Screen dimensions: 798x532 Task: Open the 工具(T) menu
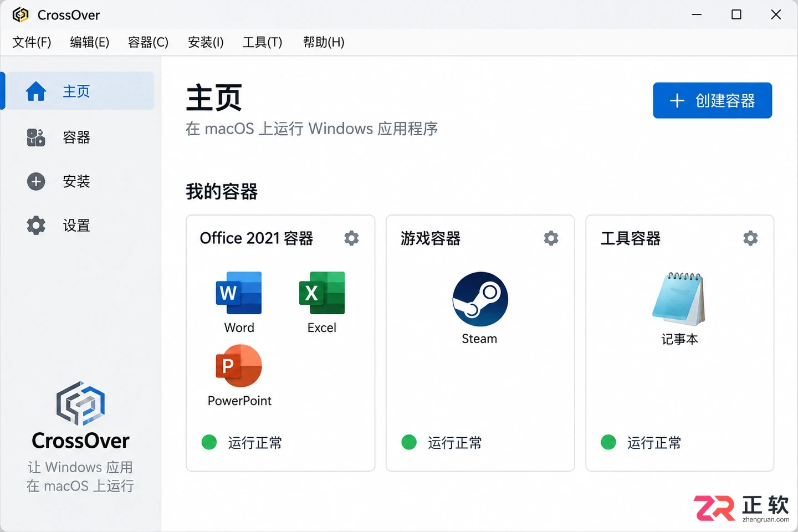pos(263,42)
